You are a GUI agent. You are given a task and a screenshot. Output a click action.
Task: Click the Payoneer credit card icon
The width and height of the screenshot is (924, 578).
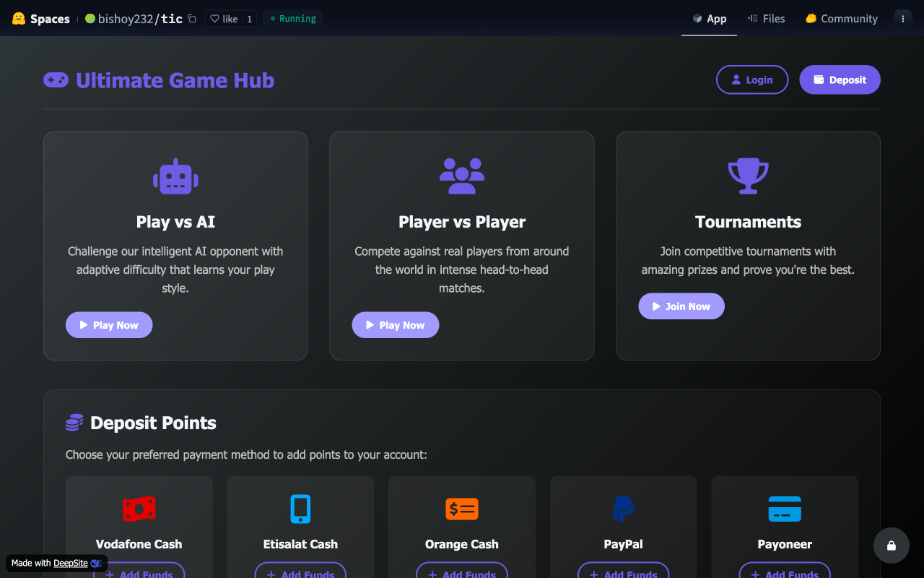(785, 509)
